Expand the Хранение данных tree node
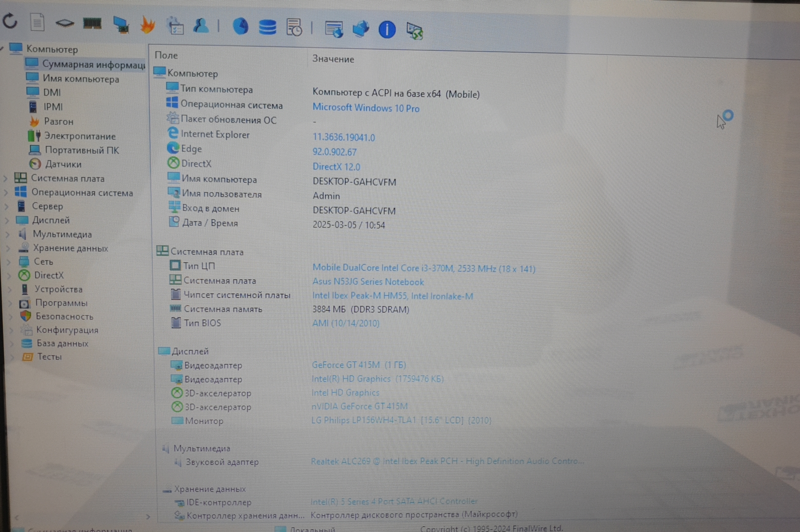This screenshot has height=532, width=800. pyautogui.click(x=9, y=248)
